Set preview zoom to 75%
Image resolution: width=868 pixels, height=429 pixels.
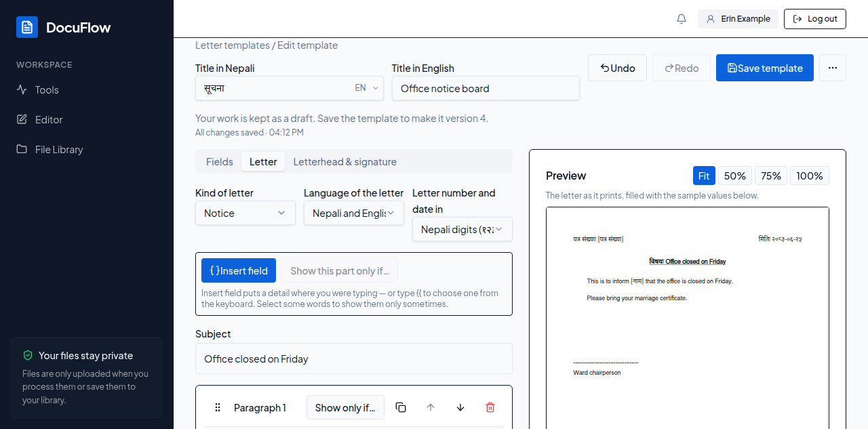[x=771, y=176]
